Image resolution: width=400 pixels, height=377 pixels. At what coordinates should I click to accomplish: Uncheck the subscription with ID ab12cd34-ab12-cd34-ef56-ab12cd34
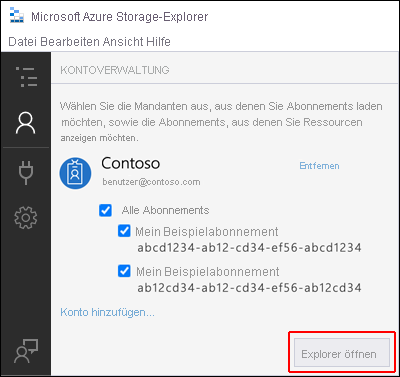pyautogui.click(x=124, y=271)
